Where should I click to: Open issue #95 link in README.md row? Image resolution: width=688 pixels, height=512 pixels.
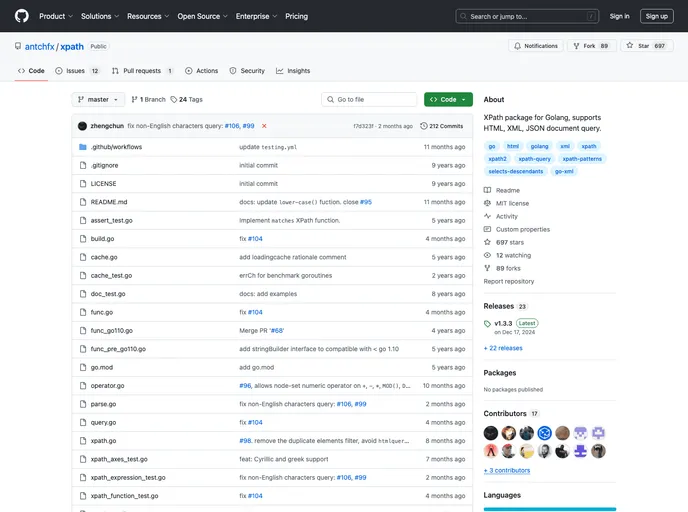366,202
